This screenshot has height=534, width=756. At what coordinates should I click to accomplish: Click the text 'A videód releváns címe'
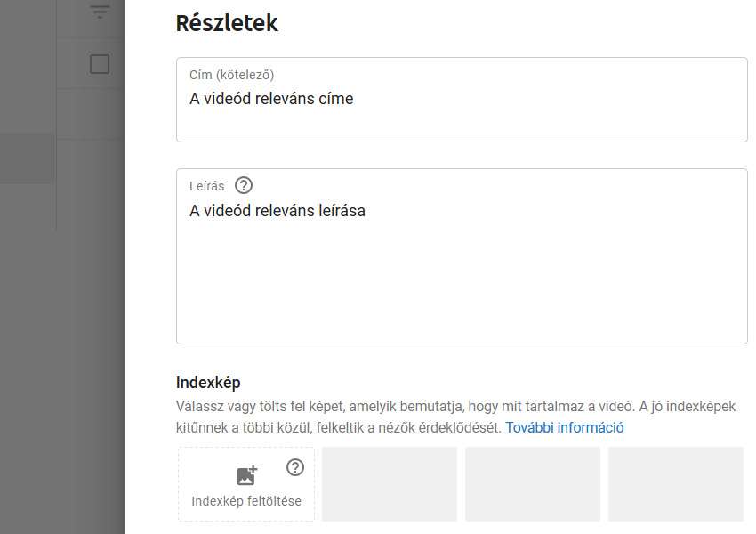271,99
